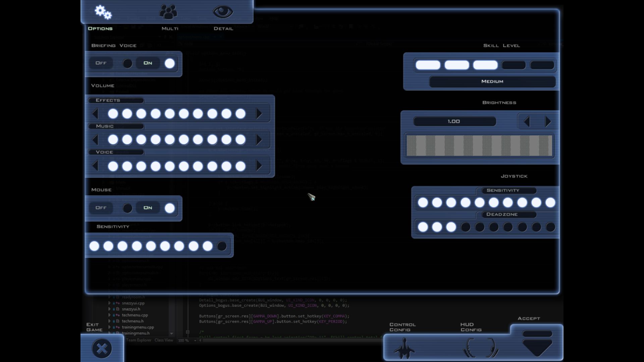This screenshot has height=362, width=644.
Task: Expand trainingmenu.cpp in background IDE tree
Action: tap(109, 327)
